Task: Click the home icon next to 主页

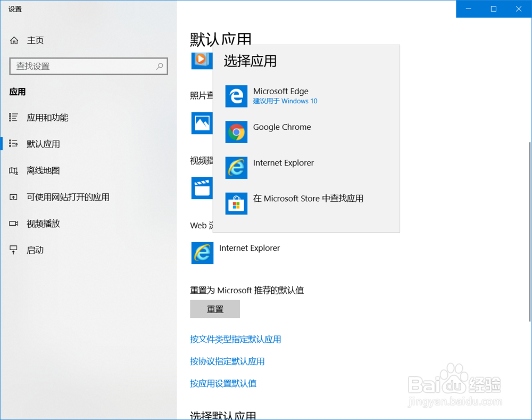Action: point(14,40)
